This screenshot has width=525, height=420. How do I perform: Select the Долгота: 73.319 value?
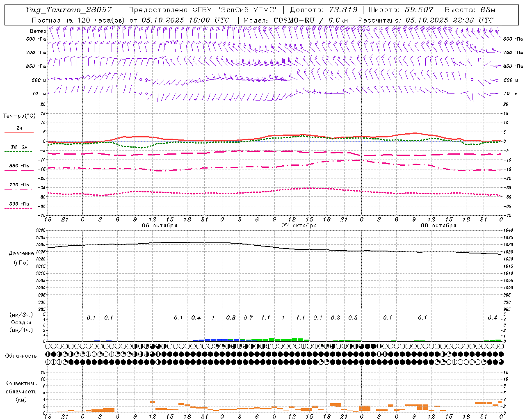(x=324, y=10)
